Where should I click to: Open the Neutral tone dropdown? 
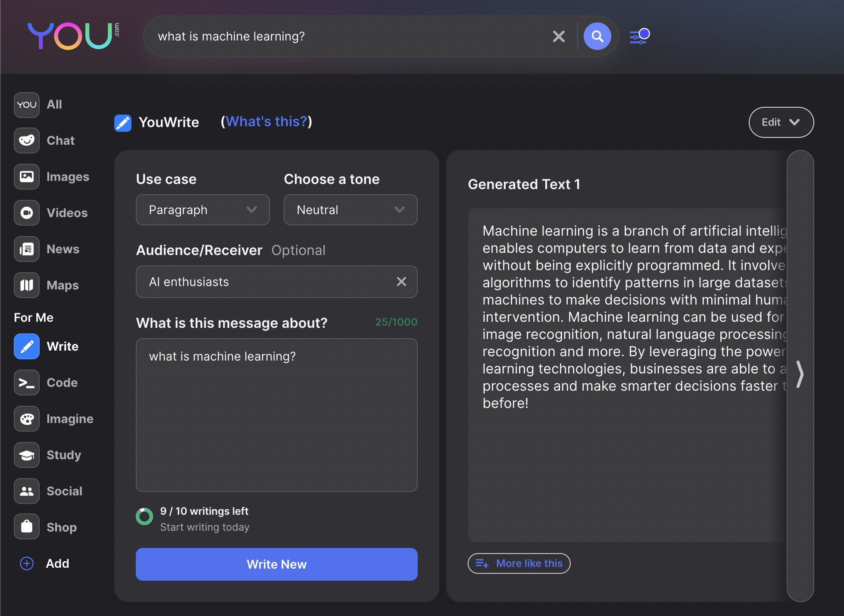click(350, 210)
